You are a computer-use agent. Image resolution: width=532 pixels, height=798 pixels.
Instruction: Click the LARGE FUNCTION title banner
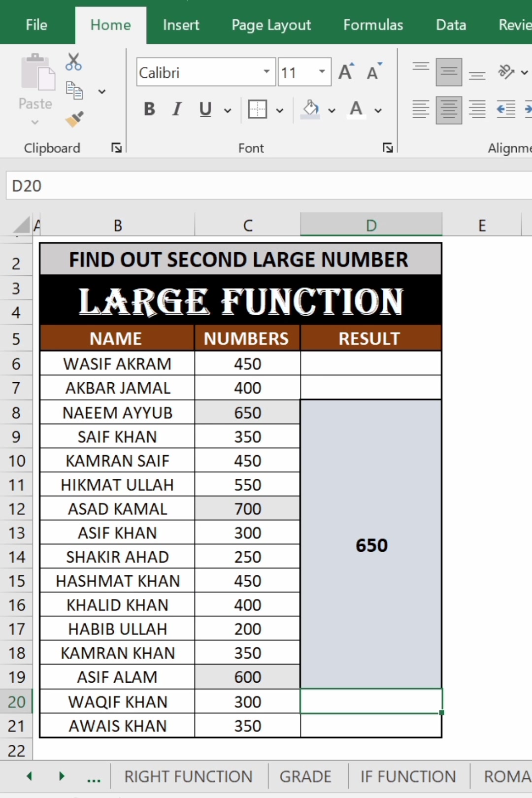click(241, 300)
